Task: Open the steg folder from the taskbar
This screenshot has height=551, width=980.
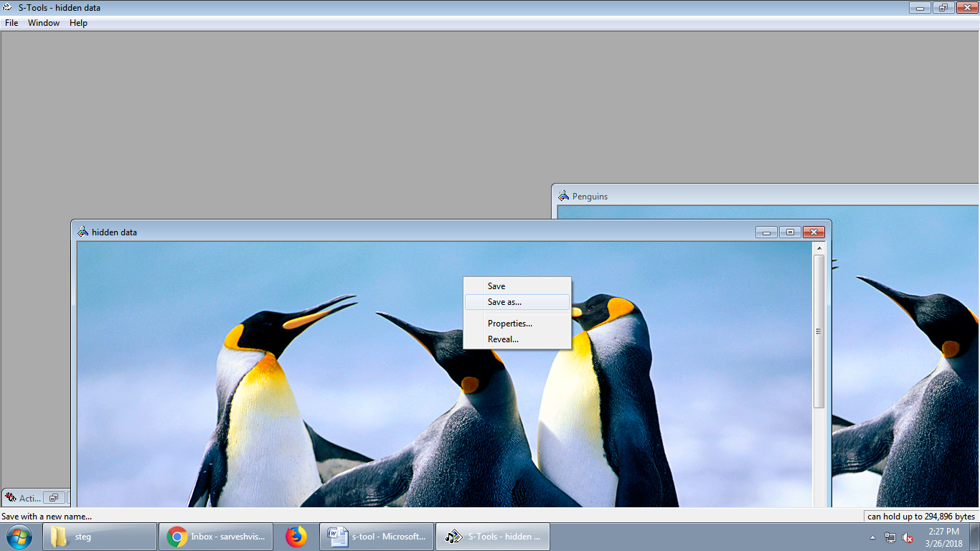Action: pyautogui.click(x=100, y=537)
